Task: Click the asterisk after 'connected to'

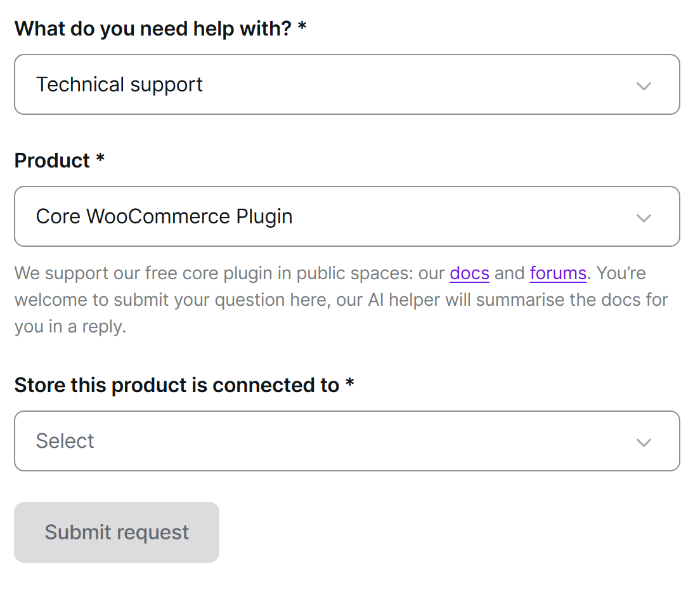Action: click(350, 383)
